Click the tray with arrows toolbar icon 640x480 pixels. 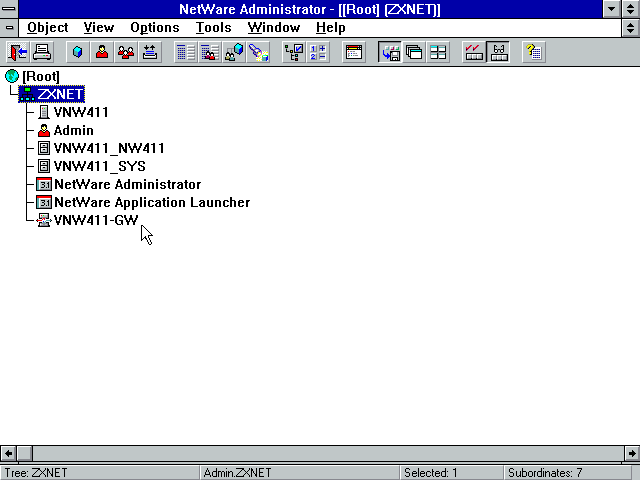150,52
